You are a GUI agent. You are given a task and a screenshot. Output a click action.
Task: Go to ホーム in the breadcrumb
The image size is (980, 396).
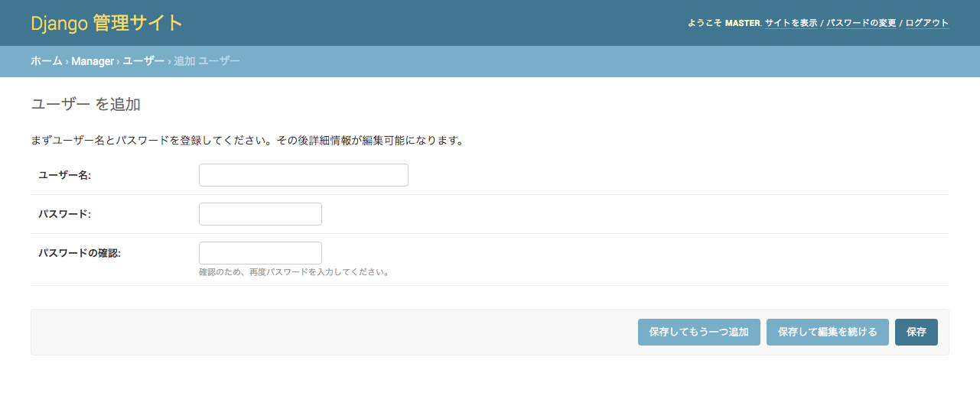click(x=46, y=61)
